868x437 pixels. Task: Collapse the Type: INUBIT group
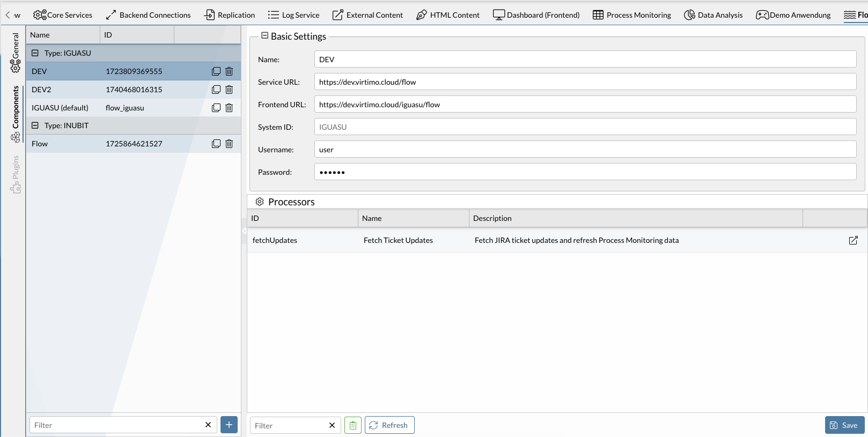click(x=35, y=125)
